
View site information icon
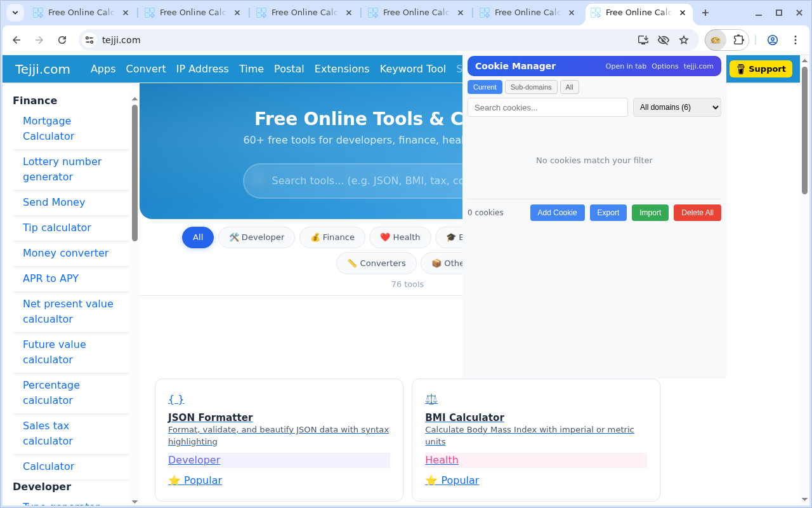[89, 40]
